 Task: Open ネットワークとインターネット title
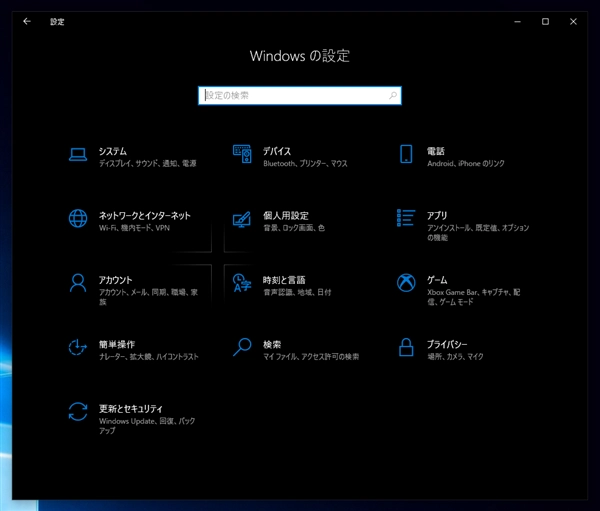[145, 216]
